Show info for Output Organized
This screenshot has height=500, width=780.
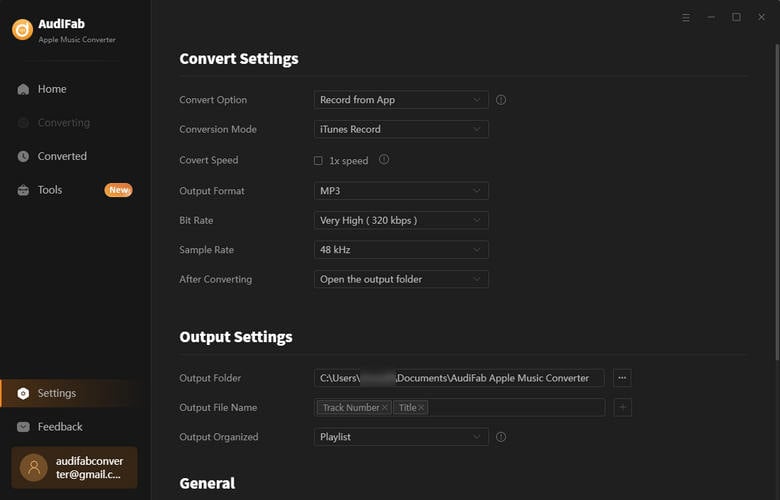pyautogui.click(x=501, y=437)
